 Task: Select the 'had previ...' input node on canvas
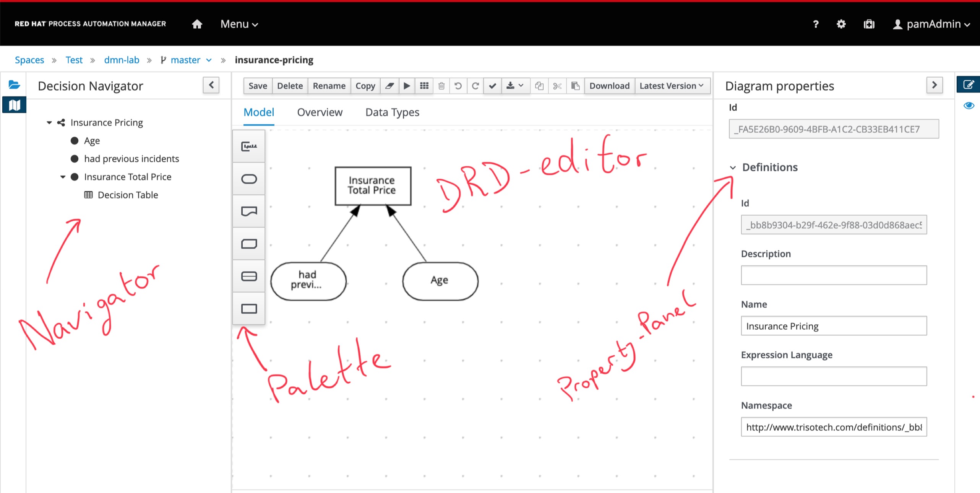click(x=308, y=281)
